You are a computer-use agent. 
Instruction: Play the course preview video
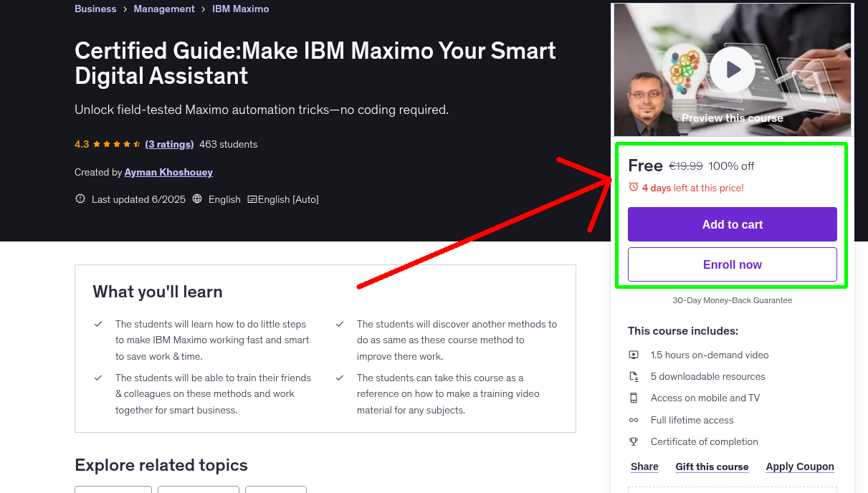[733, 70]
